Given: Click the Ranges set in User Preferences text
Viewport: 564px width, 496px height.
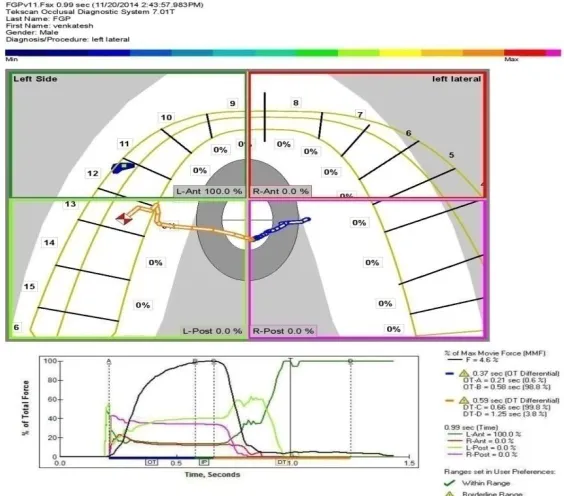Looking at the screenshot, I should (499, 472).
